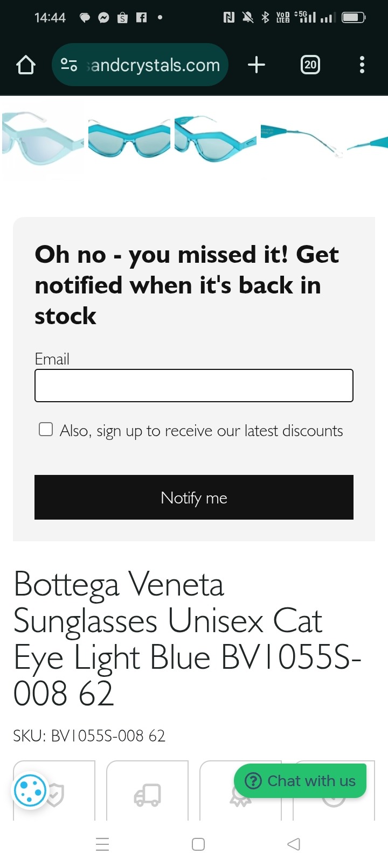The height and width of the screenshot is (868, 388).
Task: Tap the shield checkmark icon card
Action: point(54,790)
